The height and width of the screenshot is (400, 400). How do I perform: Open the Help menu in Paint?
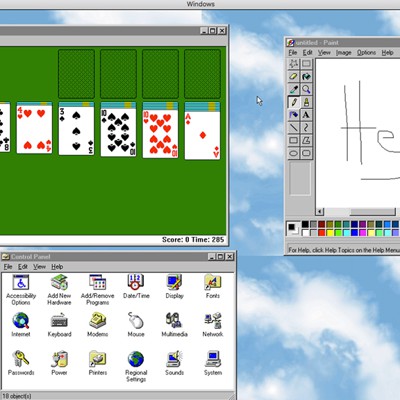pyautogui.click(x=387, y=53)
